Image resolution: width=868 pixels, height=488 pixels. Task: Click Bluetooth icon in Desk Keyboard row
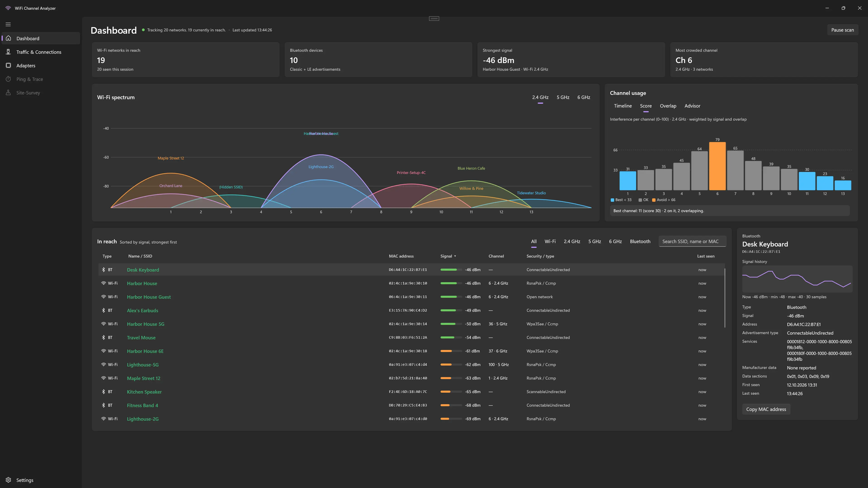pos(104,270)
